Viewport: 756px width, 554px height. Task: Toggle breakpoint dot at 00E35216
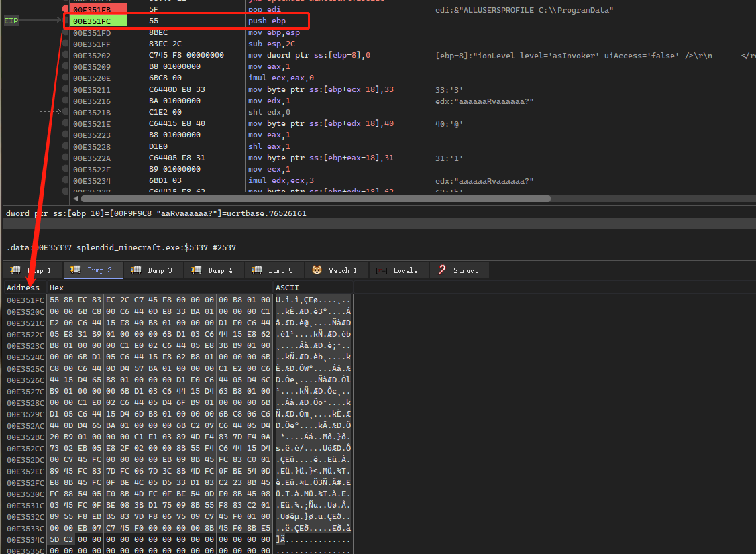66,101
